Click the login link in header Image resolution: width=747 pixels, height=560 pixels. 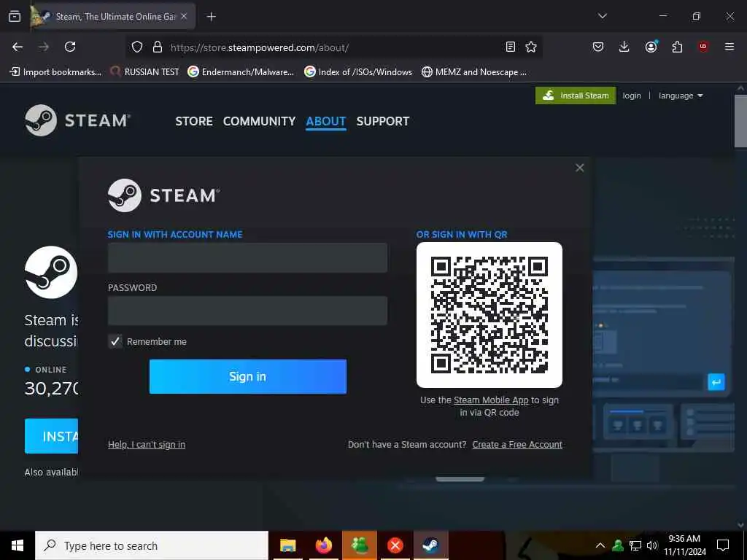point(632,96)
